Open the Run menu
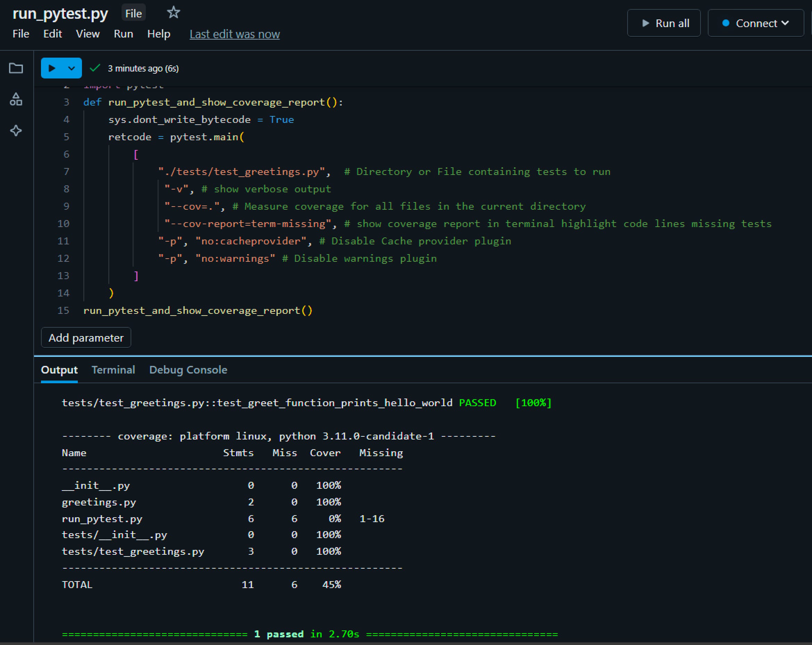This screenshot has width=812, height=645. pos(123,34)
